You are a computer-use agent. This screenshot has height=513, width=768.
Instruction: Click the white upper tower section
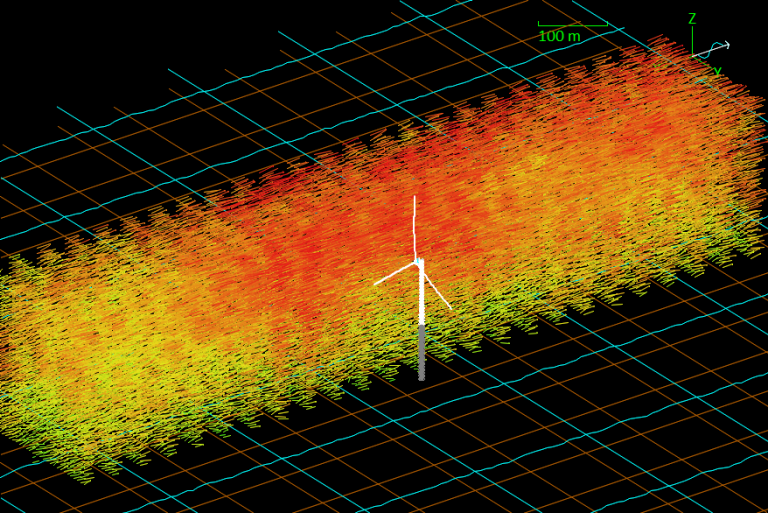point(421,295)
